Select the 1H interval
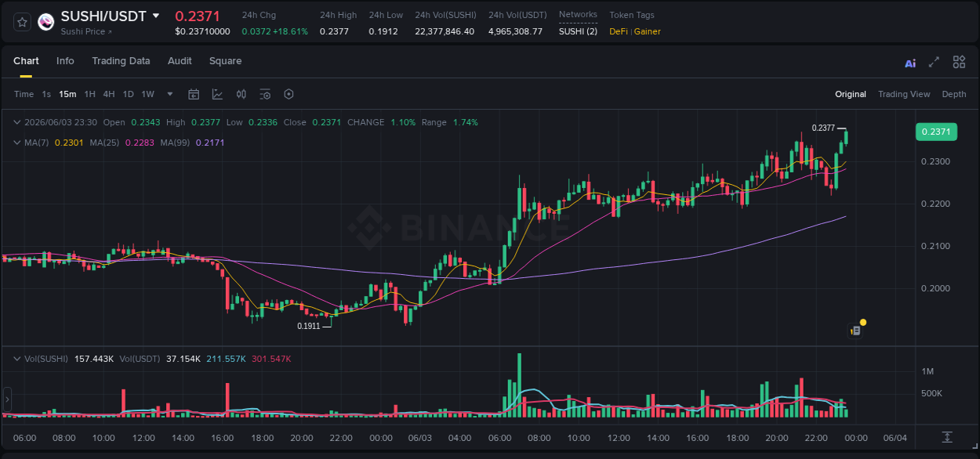Viewport: 980px width, 459px height. [89, 94]
